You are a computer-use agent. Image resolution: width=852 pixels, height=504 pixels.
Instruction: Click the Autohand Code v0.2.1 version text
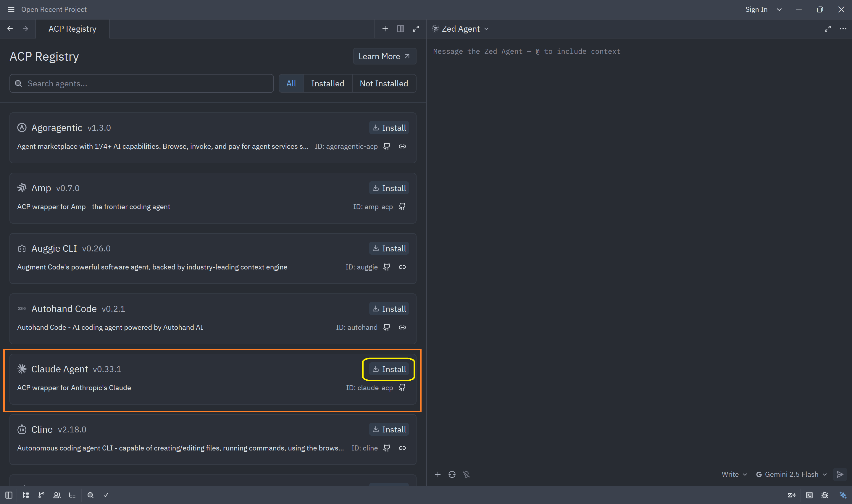click(x=113, y=309)
